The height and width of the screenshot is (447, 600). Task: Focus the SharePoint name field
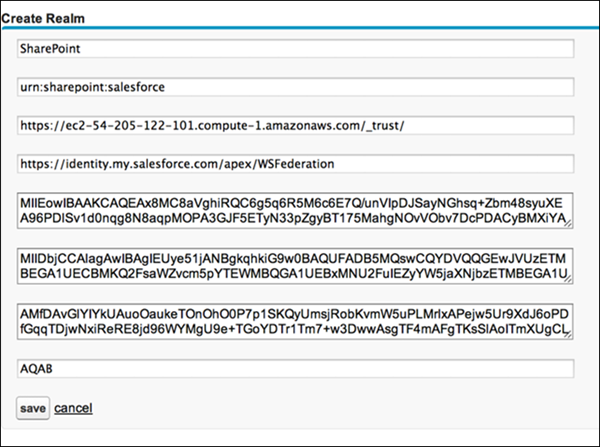295,49
